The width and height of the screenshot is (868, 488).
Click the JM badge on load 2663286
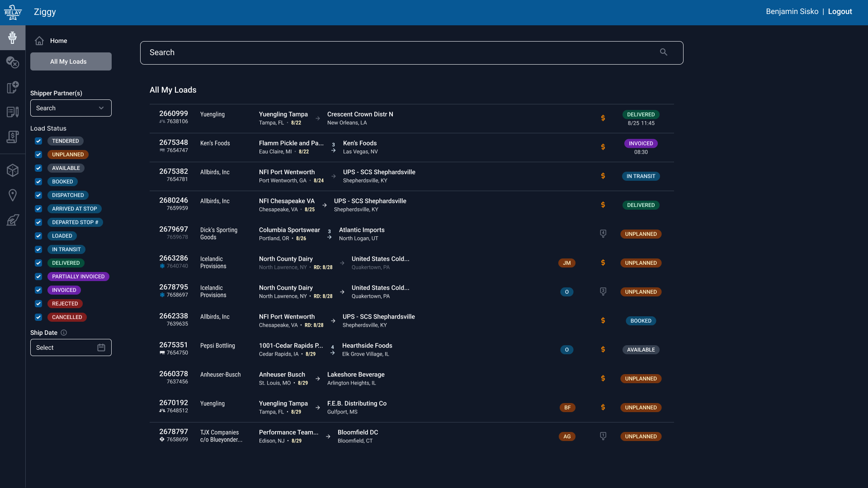567,263
